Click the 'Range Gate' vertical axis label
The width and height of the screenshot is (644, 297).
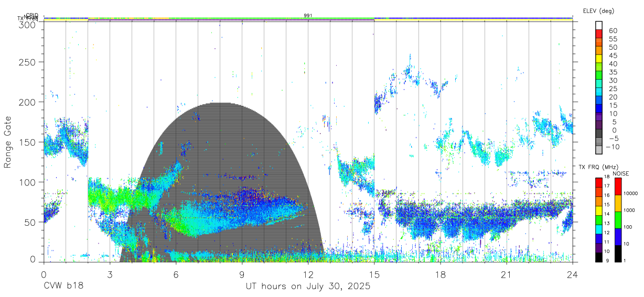(8, 142)
